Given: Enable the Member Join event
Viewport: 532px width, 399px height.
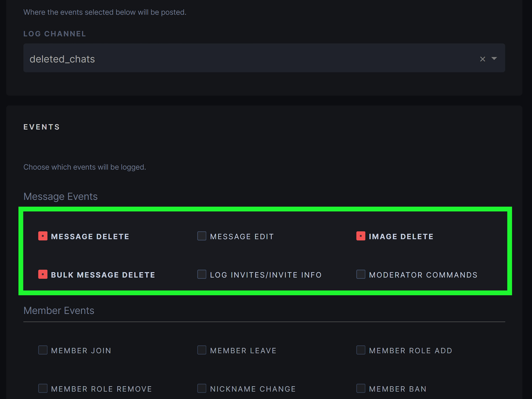Looking at the screenshot, I should point(43,350).
